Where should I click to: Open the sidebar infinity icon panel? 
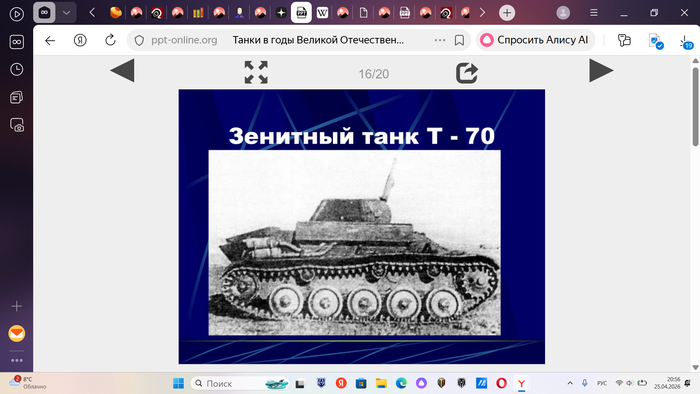click(17, 42)
